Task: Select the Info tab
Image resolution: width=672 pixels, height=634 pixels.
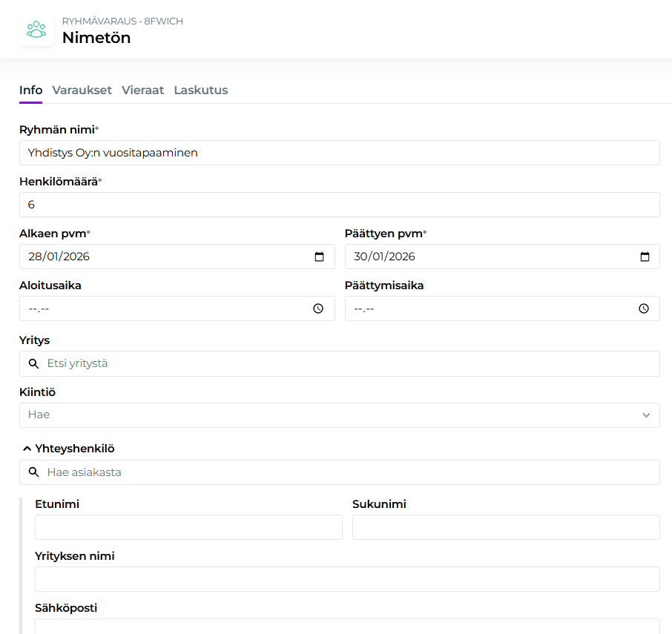Action: click(x=30, y=90)
